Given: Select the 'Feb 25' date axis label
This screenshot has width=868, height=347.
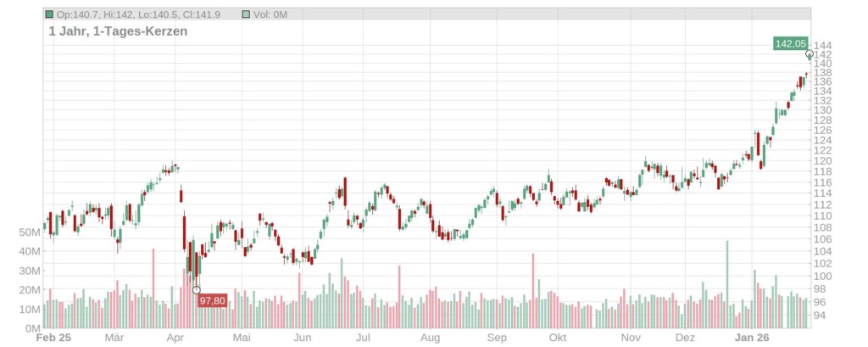Looking at the screenshot, I should (53, 338).
